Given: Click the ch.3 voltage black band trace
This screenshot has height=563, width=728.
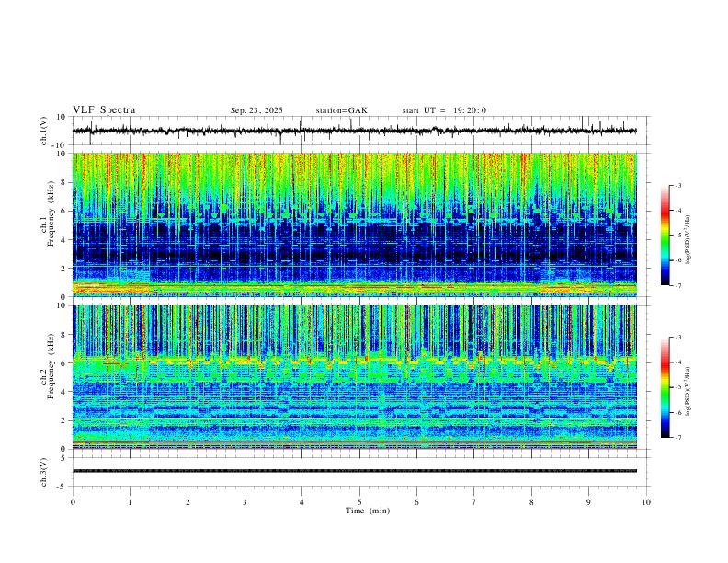Looking at the screenshot, I should coord(355,471).
